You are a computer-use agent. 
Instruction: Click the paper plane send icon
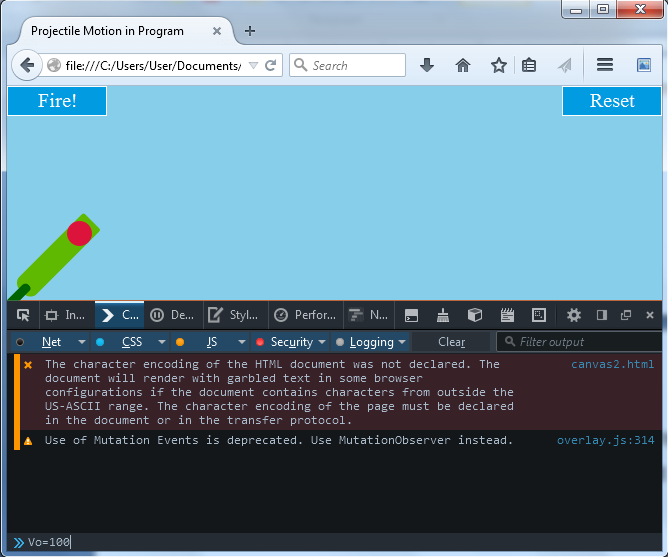coord(564,65)
